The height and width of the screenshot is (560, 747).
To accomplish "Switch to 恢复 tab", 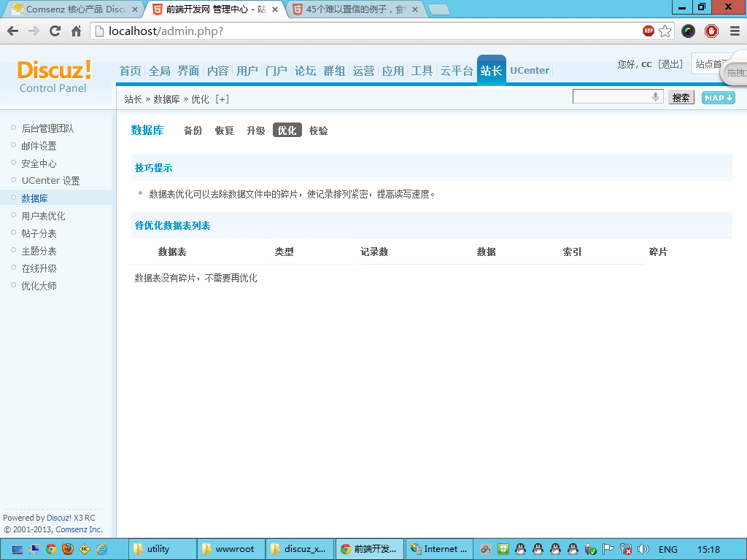I will 225,131.
